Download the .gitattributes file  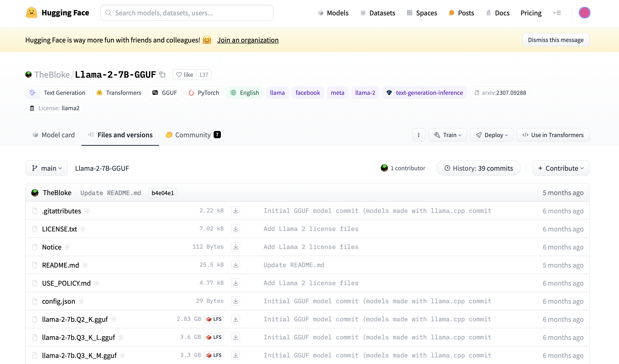[x=236, y=211]
